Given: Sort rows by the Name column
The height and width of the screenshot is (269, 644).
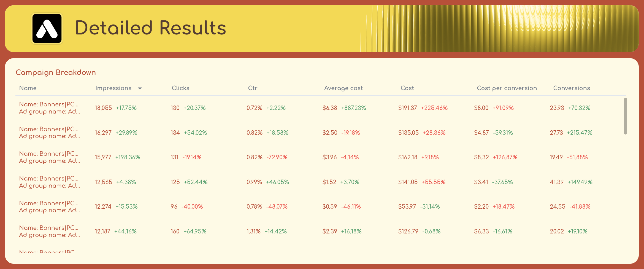Looking at the screenshot, I should coord(28,88).
